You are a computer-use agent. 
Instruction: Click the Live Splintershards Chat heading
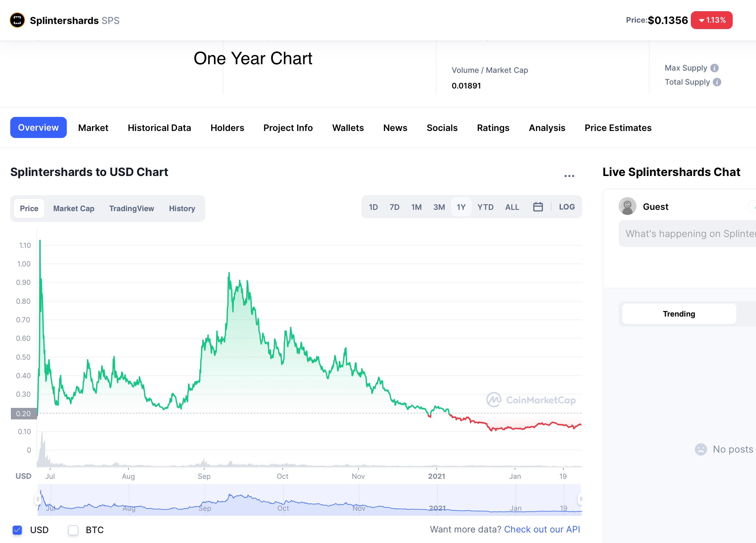[x=671, y=172]
